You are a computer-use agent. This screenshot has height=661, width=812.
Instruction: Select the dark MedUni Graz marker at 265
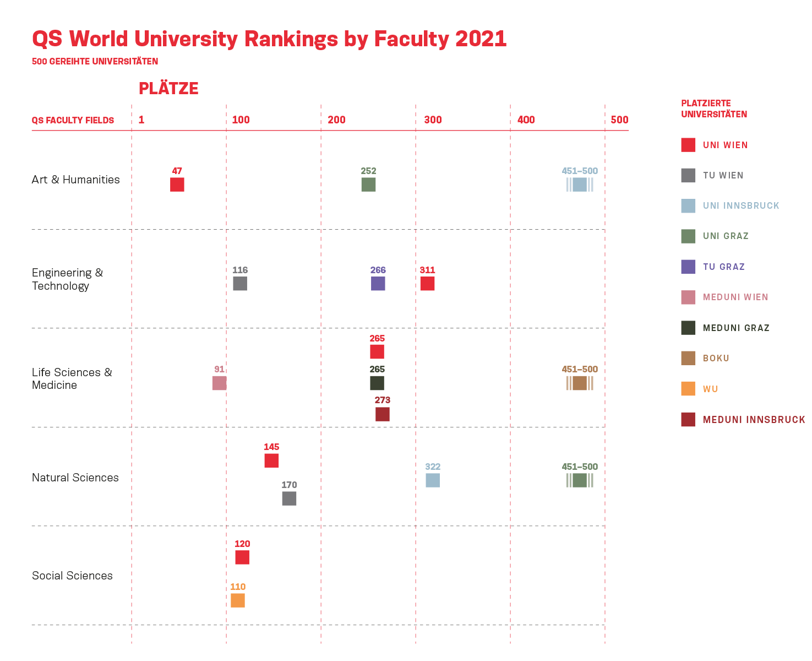coord(377,383)
